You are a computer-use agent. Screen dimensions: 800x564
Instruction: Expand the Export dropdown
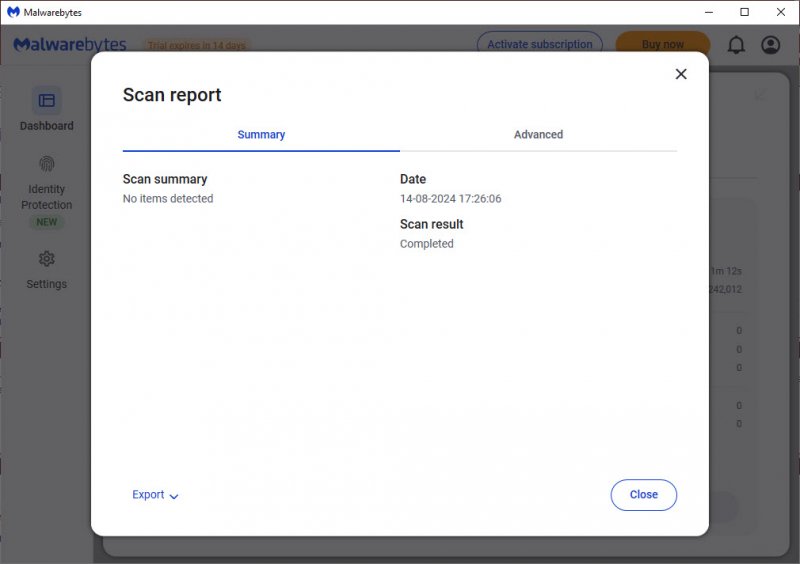pos(155,495)
